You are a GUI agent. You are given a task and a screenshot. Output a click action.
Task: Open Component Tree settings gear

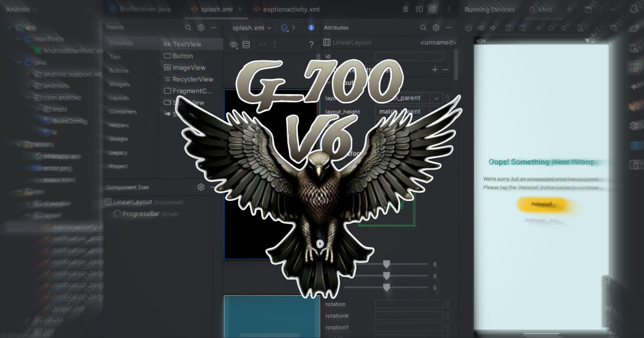pyautogui.click(x=201, y=187)
